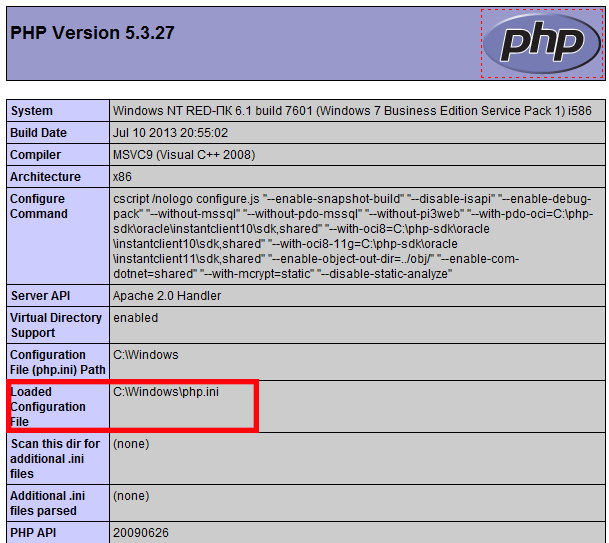Click 'Configuration File (php.ini) Path' label
The height and width of the screenshot is (543, 609).
(x=58, y=362)
